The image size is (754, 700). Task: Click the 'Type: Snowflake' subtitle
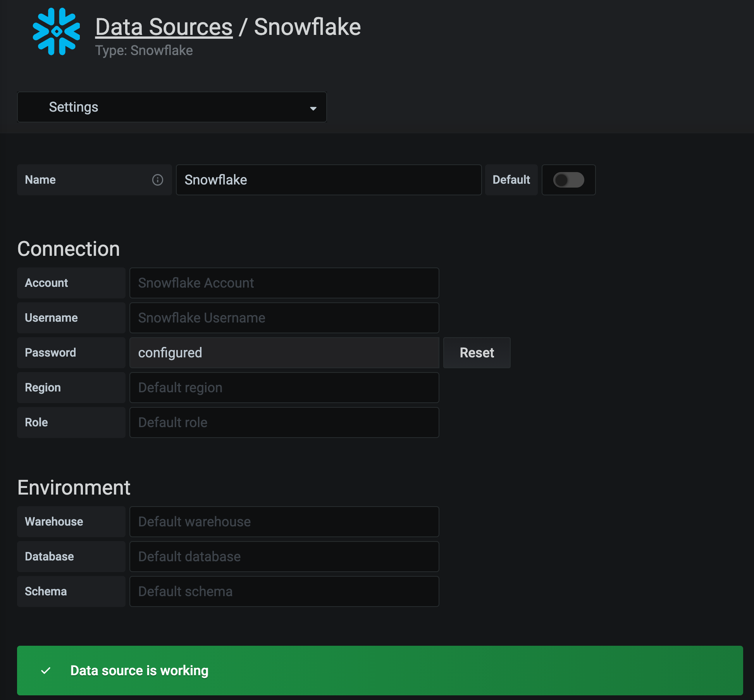click(144, 50)
